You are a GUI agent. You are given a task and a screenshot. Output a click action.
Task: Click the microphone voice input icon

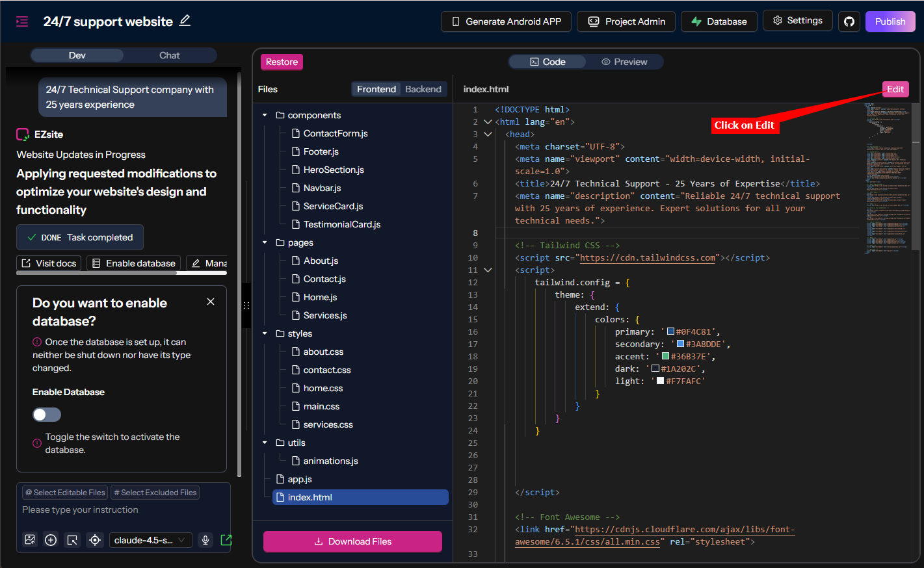[205, 540]
